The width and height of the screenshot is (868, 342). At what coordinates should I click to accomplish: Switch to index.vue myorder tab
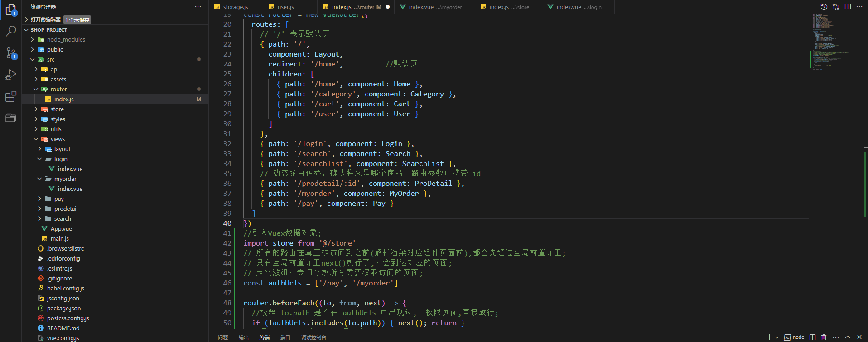coord(435,7)
